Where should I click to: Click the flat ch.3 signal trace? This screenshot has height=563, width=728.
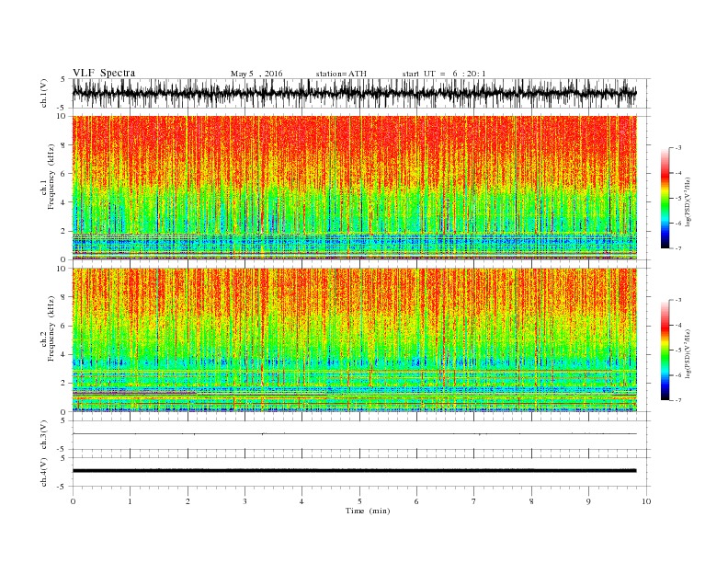click(x=354, y=434)
